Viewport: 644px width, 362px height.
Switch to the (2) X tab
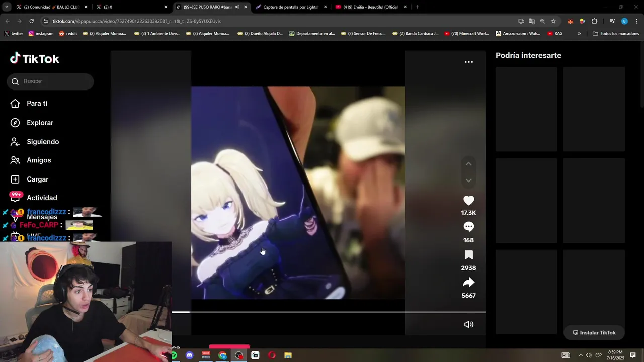[131, 7]
